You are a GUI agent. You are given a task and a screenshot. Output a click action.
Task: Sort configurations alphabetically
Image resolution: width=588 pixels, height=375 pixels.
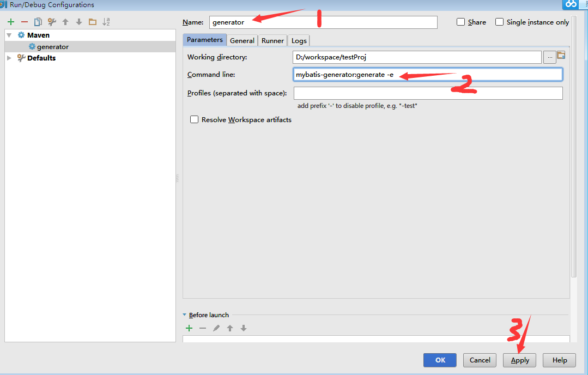coord(106,22)
